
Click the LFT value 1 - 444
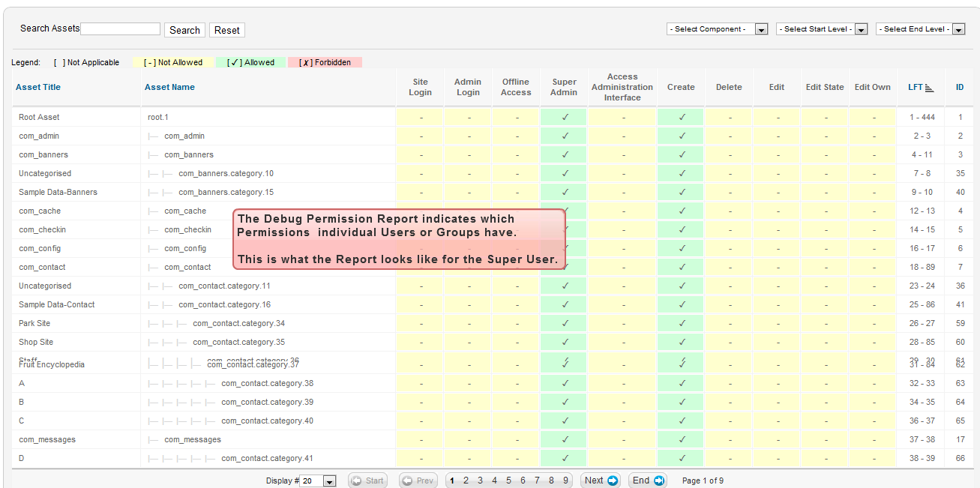922,117
